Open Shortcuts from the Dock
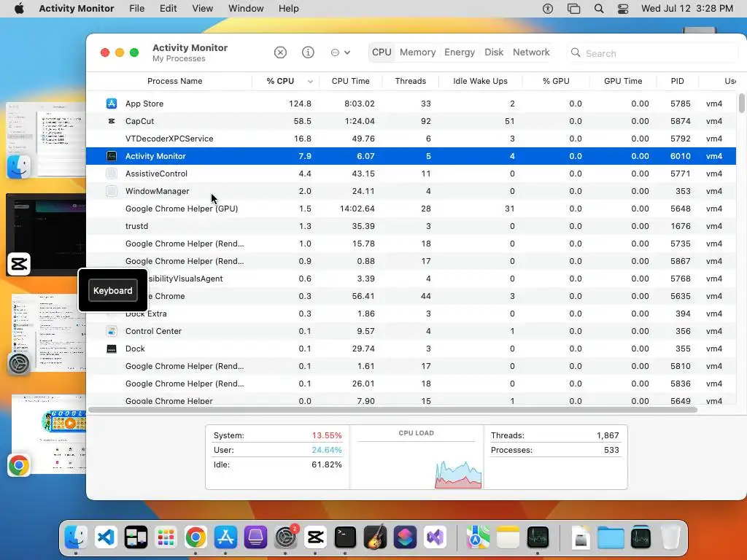747x560 pixels. point(406,537)
